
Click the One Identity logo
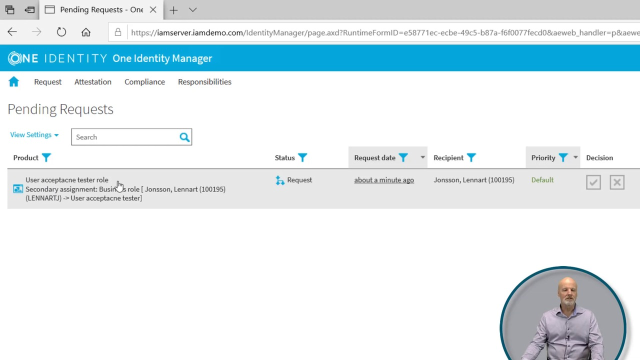(58, 58)
